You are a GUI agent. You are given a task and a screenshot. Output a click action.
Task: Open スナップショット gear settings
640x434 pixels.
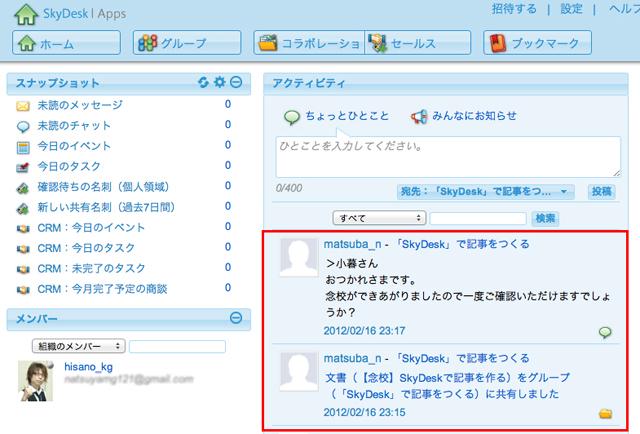(x=220, y=82)
